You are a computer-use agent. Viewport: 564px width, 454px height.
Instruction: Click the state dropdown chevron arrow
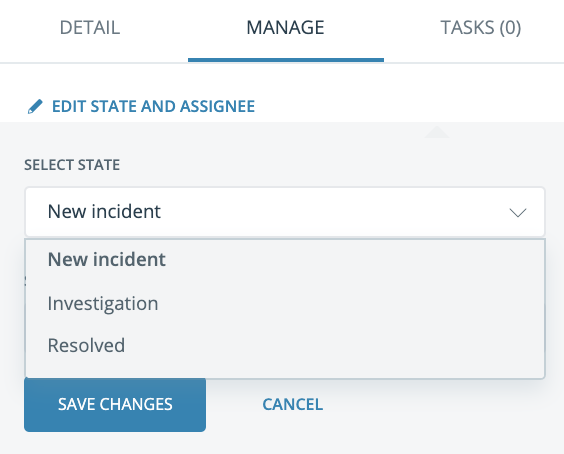point(518,212)
